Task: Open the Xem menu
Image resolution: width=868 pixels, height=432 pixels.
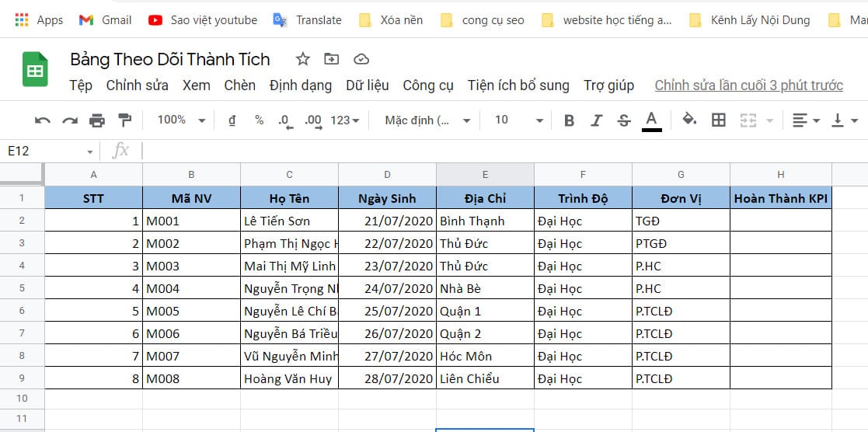Action: 197,85
